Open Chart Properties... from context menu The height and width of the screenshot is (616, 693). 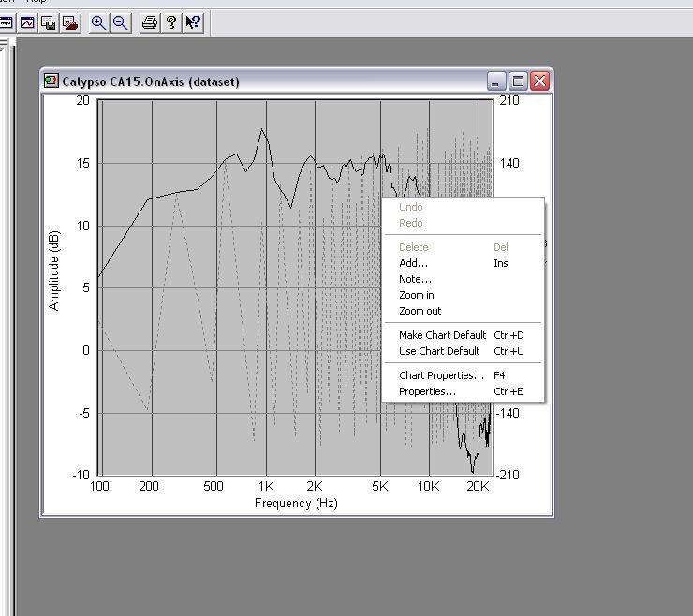pyautogui.click(x=463, y=375)
